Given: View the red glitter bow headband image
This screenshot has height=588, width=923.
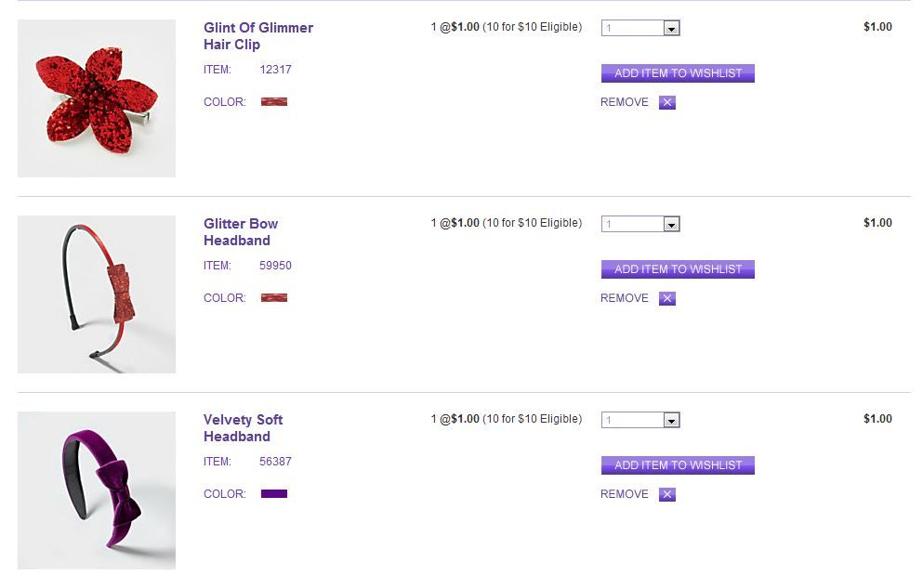Looking at the screenshot, I should tap(97, 294).
